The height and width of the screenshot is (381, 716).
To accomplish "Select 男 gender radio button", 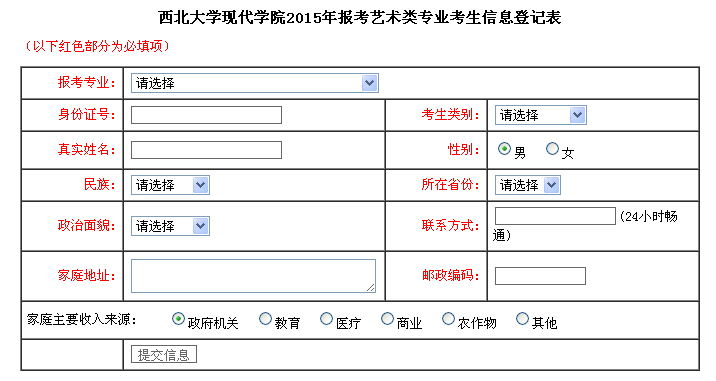I will tap(504, 149).
